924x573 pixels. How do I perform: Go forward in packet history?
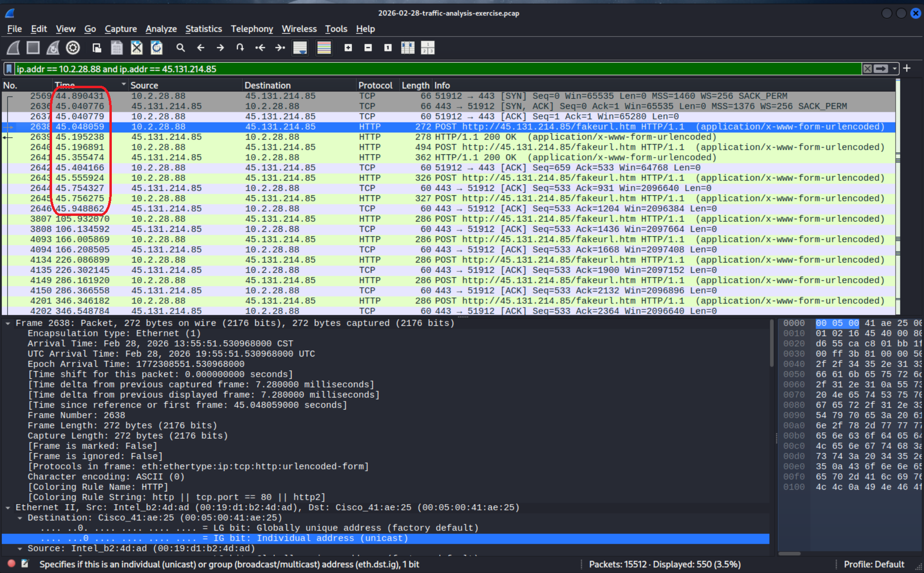pyautogui.click(x=220, y=48)
